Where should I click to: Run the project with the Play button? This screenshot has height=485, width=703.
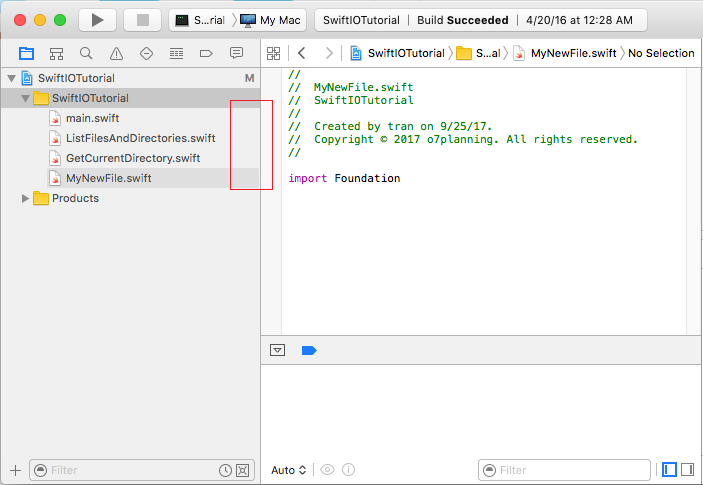pyautogui.click(x=97, y=20)
